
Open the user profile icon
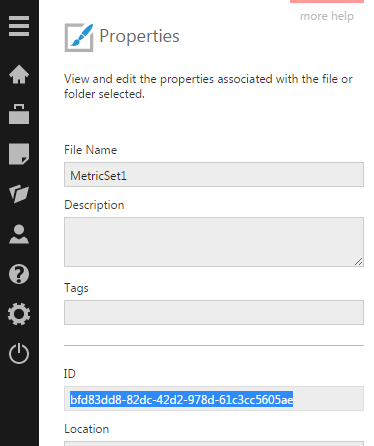click(19, 234)
